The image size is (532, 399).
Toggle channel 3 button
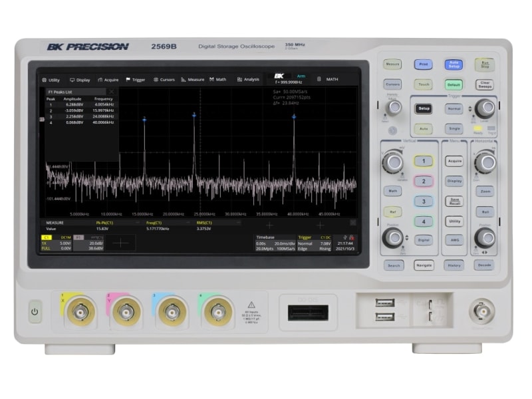[424, 201]
